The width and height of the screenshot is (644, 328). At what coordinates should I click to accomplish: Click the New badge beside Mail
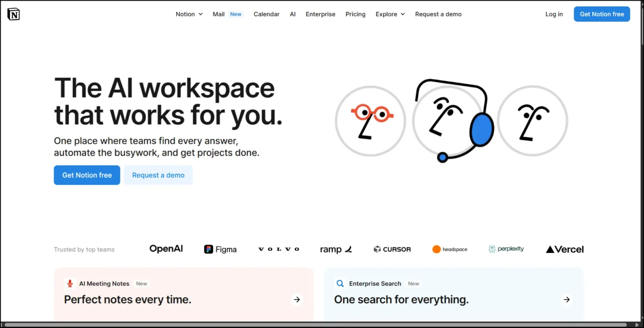pos(236,14)
